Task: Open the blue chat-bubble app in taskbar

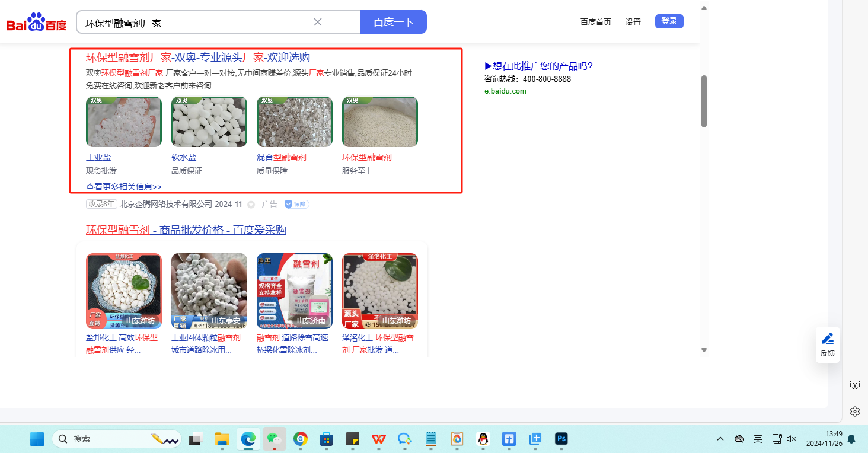Action: point(405,439)
